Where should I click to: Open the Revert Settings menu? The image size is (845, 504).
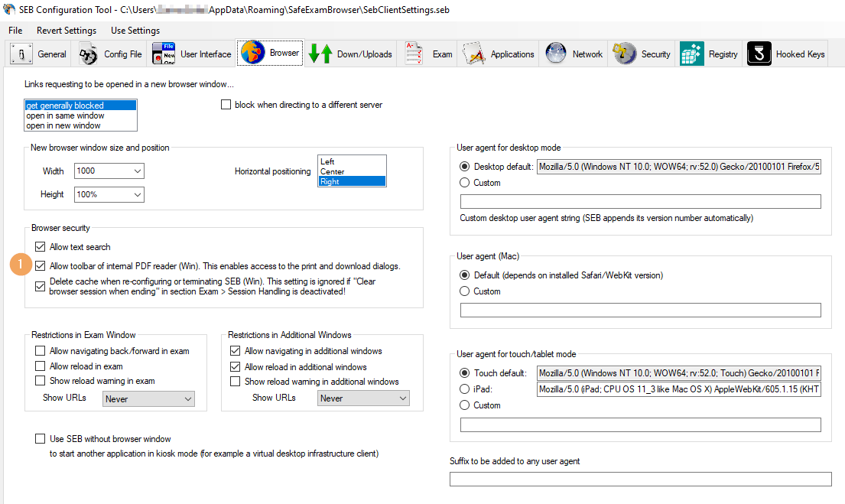67,31
